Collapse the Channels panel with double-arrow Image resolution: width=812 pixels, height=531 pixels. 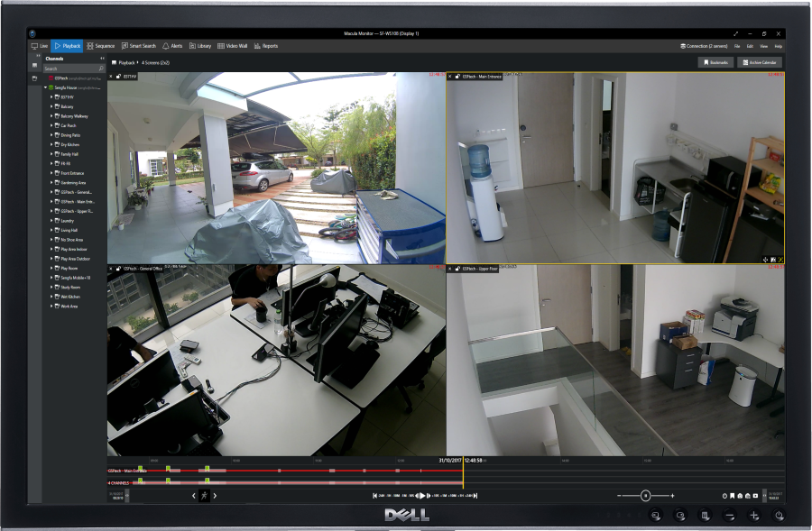click(x=102, y=59)
